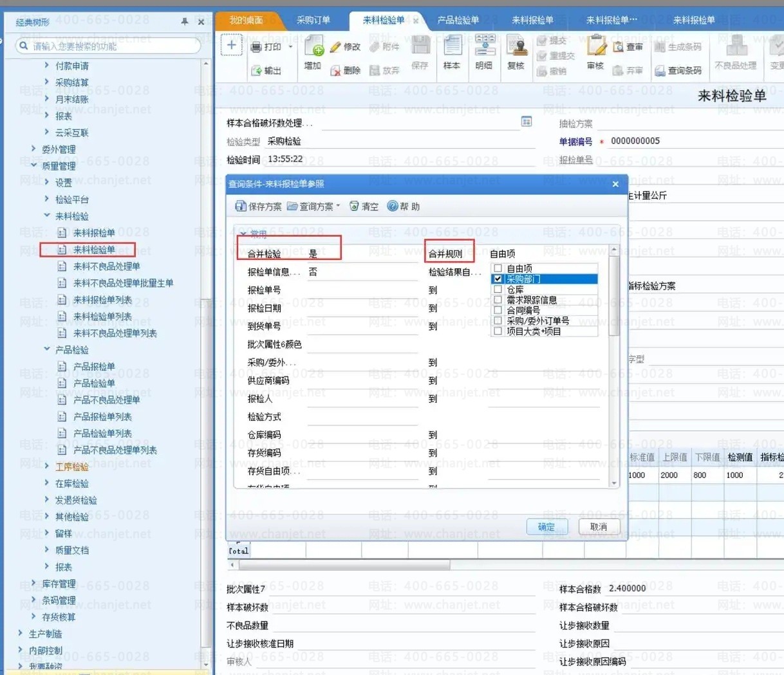Screen dimensions: 784x675
Task: Click the 确定 button in dialog
Action: (546, 527)
